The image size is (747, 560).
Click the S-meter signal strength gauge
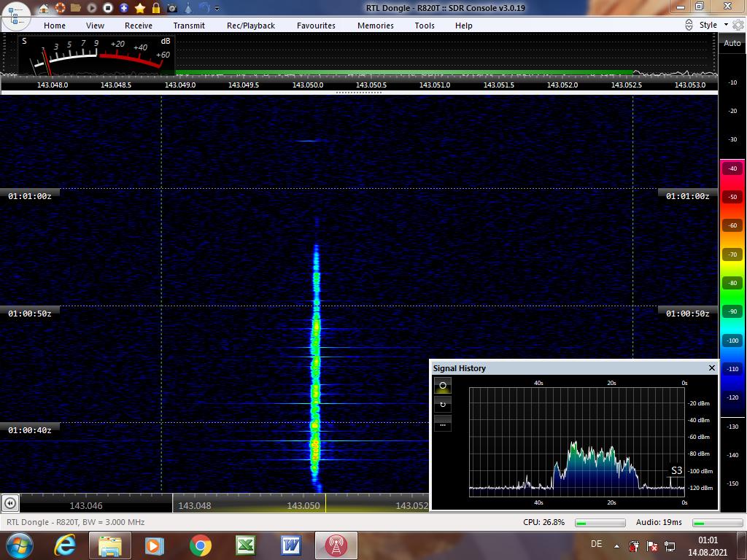tap(97, 54)
